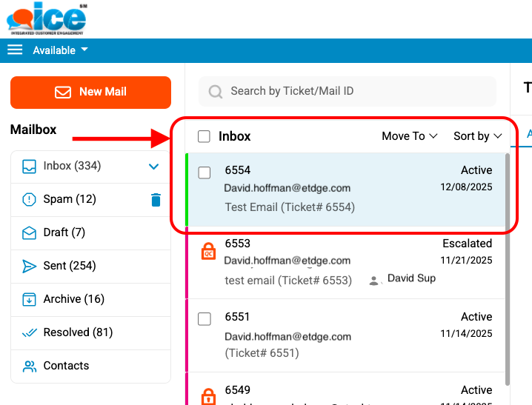Delete spam using the trash icon
Screen dimensions: 532x405
pyautogui.click(x=155, y=199)
